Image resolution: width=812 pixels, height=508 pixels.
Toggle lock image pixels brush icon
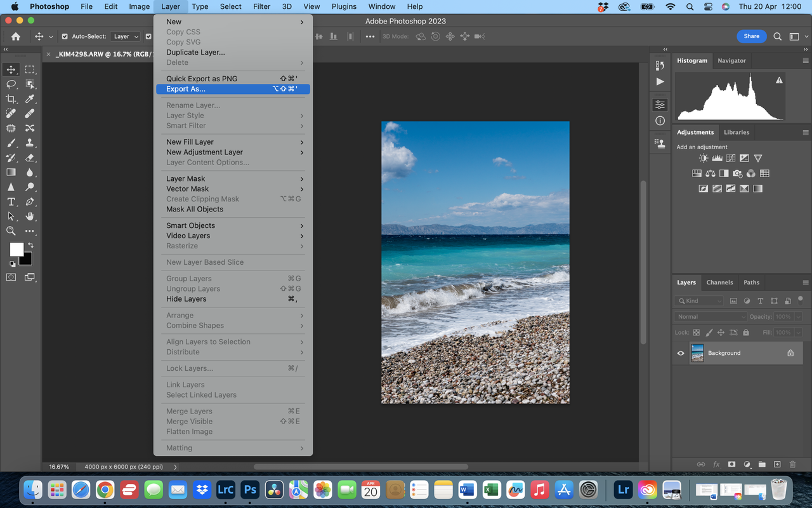click(709, 332)
